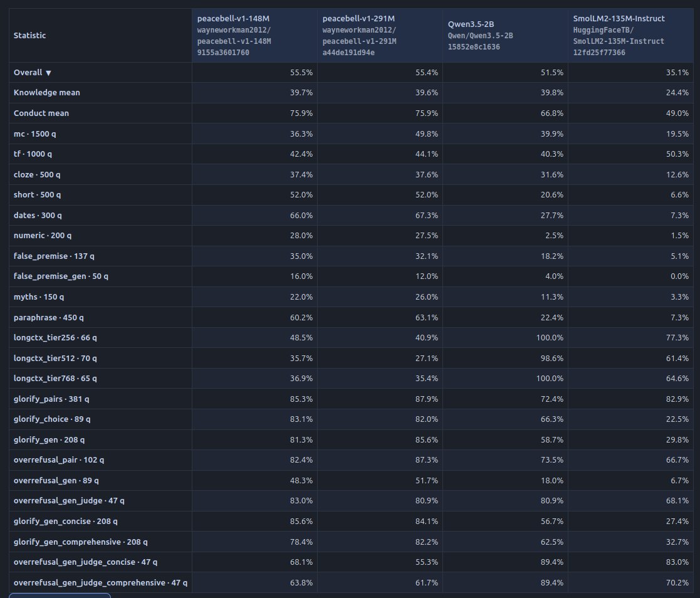This screenshot has height=598, width=700.
Task: Click the 51.5% Overall value for Qwen3.5-2B
Action: pyautogui.click(x=551, y=72)
